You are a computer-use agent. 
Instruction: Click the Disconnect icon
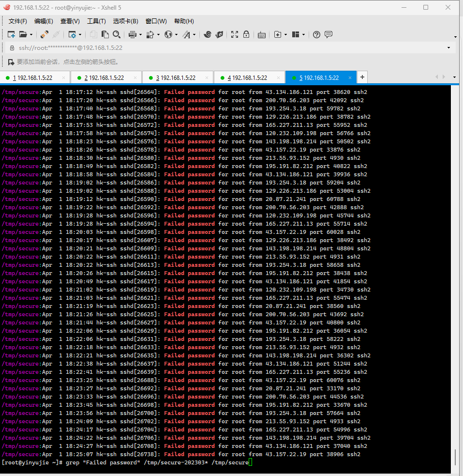pos(56,34)
